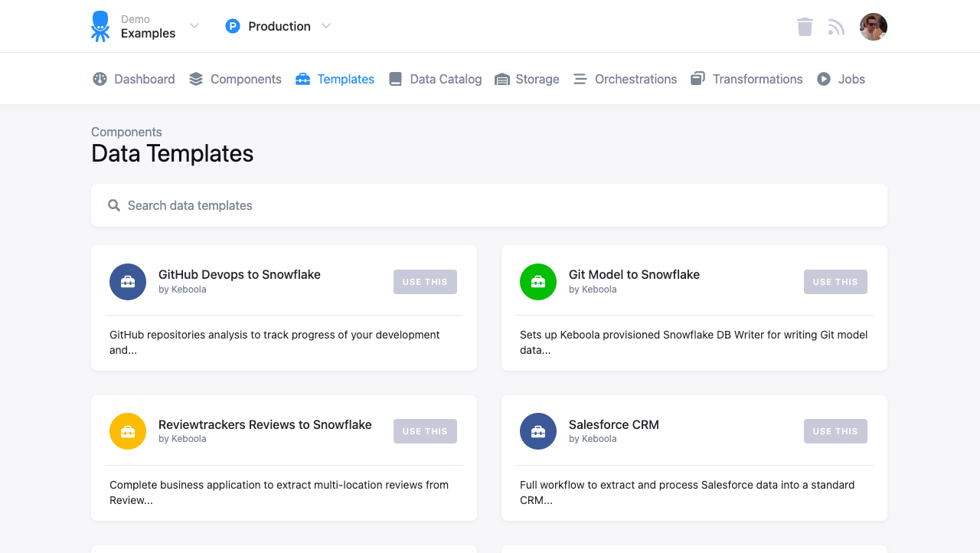Go to the Dashboard tab
This screenshot has height=553, width=980.
(x=134, y=79)
